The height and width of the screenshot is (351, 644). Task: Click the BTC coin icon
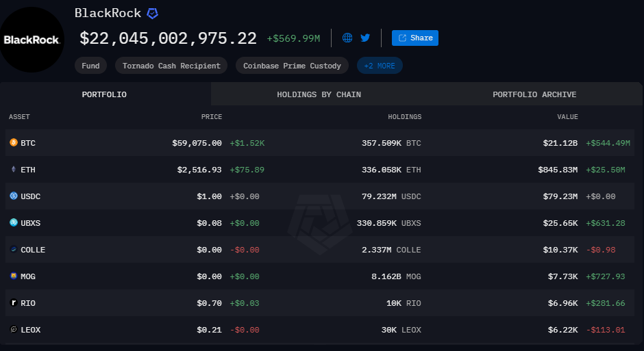tap(14, 142)
